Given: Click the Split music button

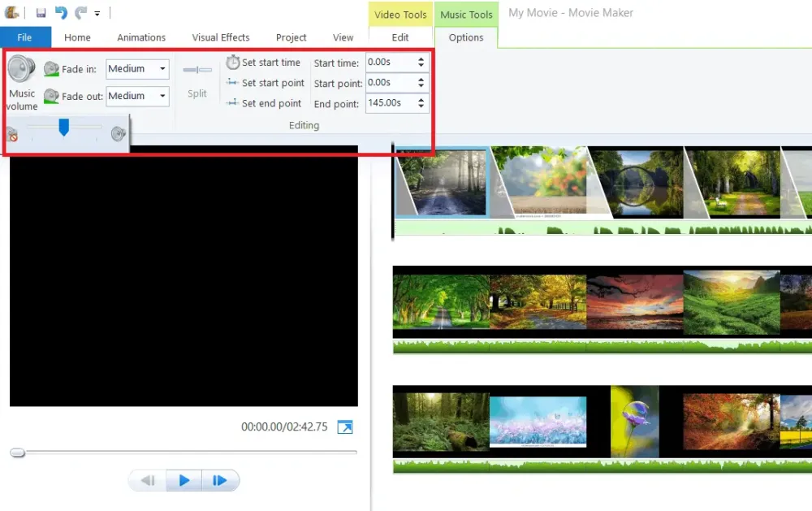Looking at the screenshot, I should coord(197,81).
